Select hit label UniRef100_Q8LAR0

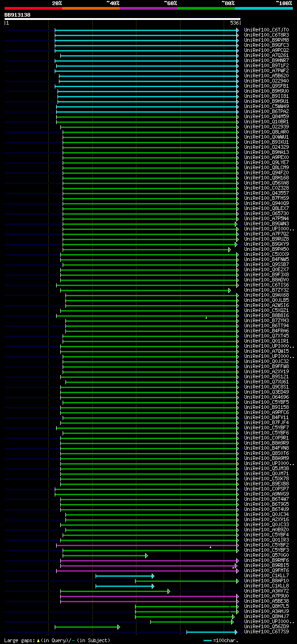[x=266, y=132]
